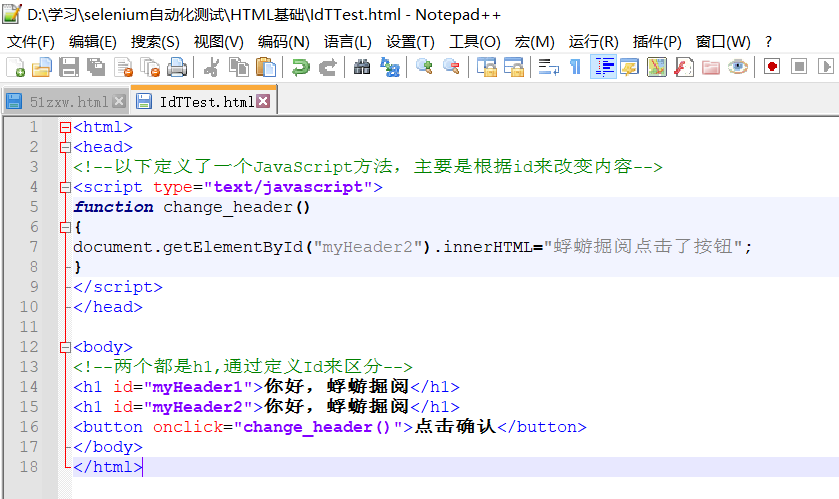Open the 插件(P) menu

point(657,42)
